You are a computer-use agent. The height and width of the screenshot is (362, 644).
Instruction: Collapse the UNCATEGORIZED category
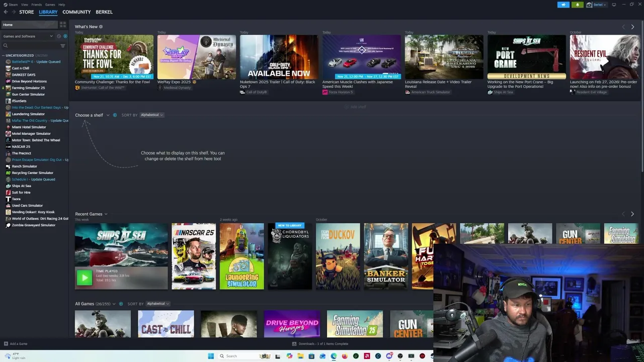coord(20,55)
